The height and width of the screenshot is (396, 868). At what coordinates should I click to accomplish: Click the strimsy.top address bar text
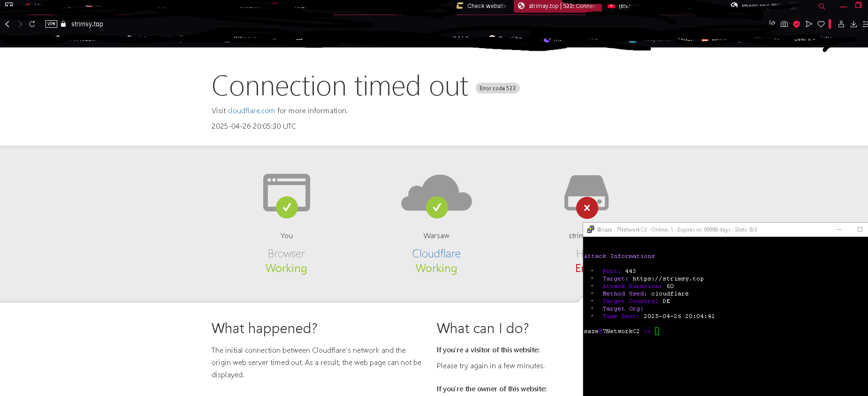coord(87,24)
